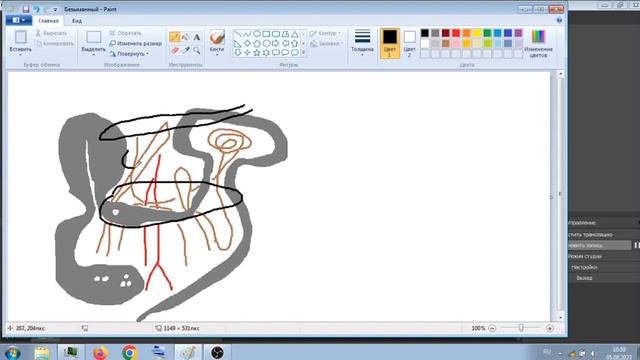Open Windows Explorer folder in the taskbar
The image size is (640, 360).
(42, 352)
